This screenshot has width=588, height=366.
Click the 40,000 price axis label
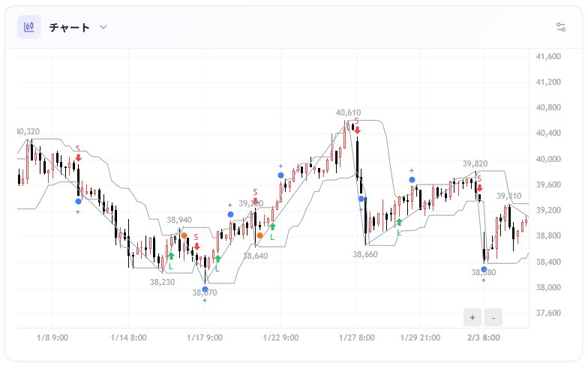550,159
